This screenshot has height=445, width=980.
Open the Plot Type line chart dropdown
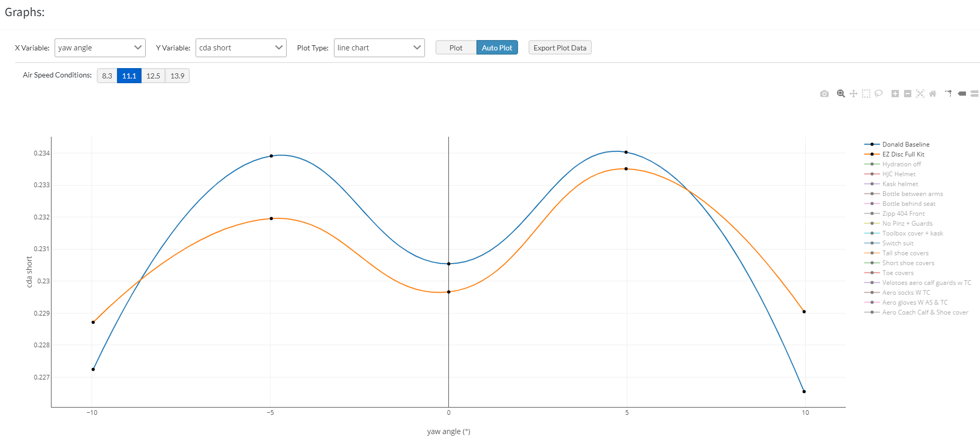pos(379,48)
